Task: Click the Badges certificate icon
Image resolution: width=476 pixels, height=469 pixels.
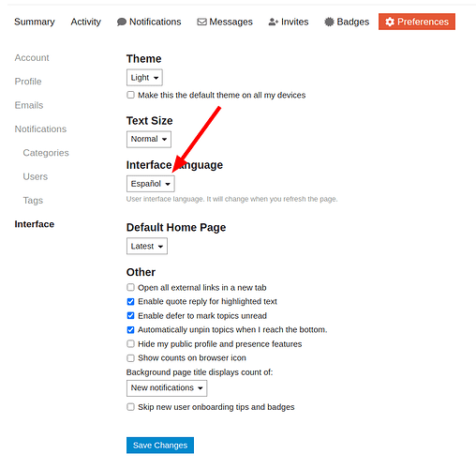Action: (329, 22)
